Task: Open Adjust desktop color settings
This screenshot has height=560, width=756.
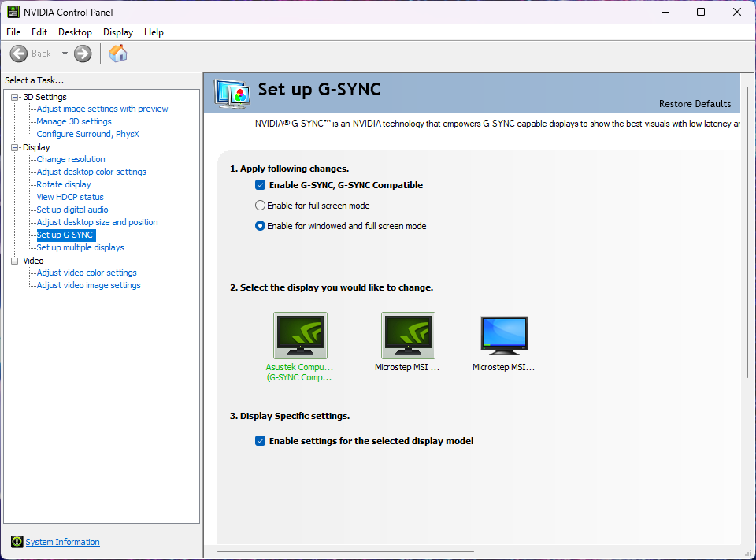Action: point(91,172)
